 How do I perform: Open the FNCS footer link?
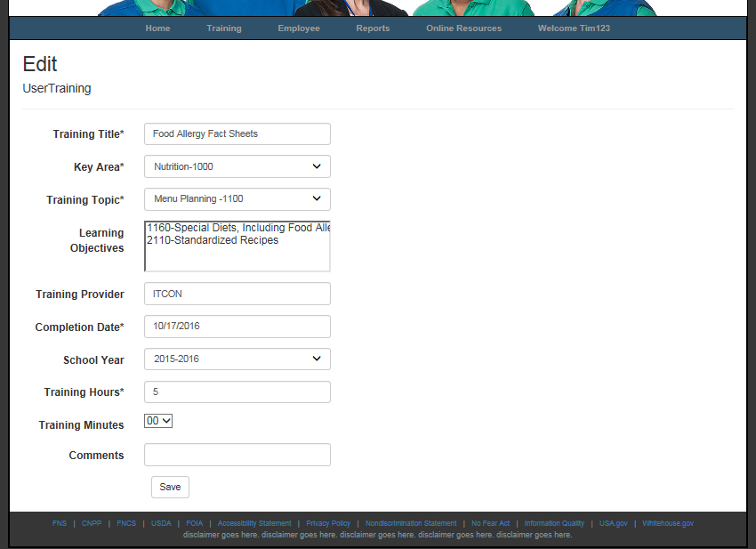coord(126,523)
